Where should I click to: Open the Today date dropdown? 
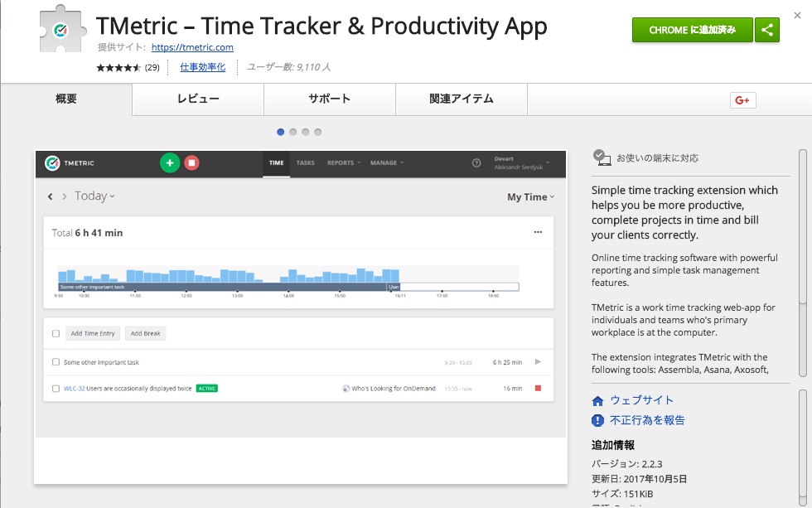94,196
